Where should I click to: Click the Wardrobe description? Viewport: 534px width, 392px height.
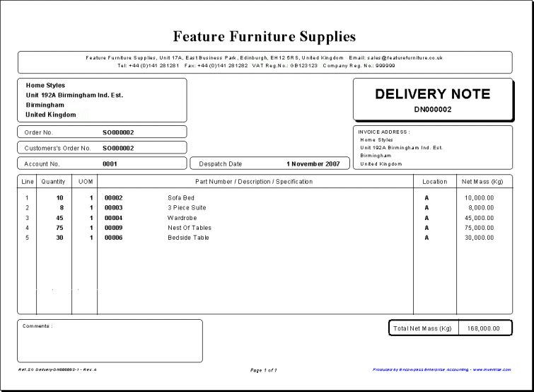(x=181, y=218)
